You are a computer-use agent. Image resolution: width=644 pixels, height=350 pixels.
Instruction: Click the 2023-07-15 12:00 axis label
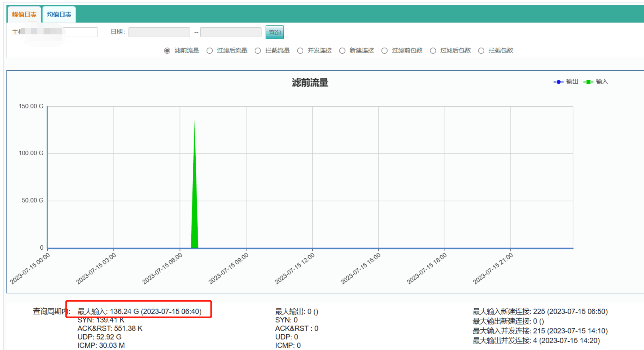[295, 268]
